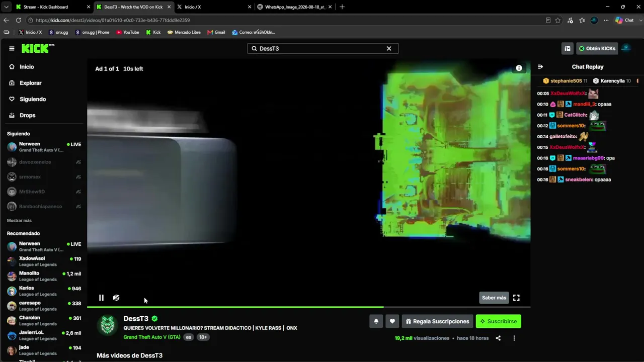Click the Obtén KICKs button
This screenshot has width=644, height=362.
click(x=597, y=48)
